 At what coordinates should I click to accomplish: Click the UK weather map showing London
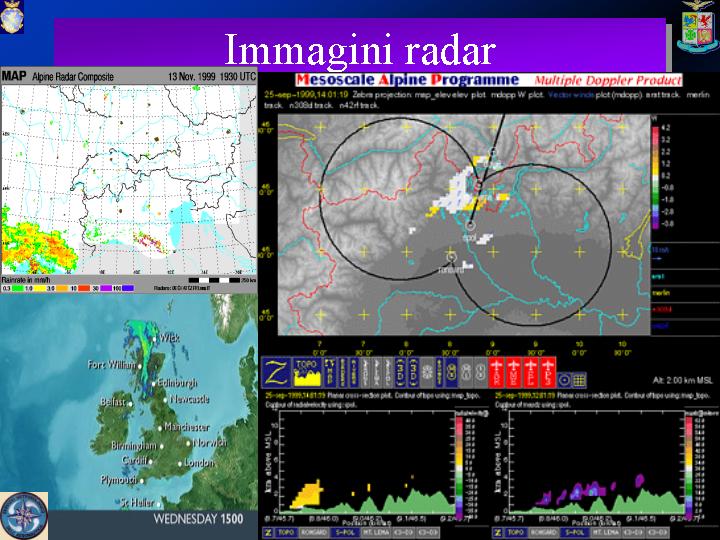(x=129, y=417)
